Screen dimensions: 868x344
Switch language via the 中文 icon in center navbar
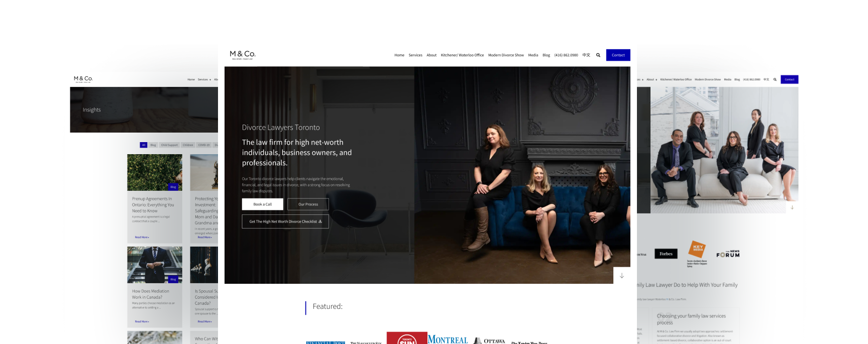(x=586, y=55)
